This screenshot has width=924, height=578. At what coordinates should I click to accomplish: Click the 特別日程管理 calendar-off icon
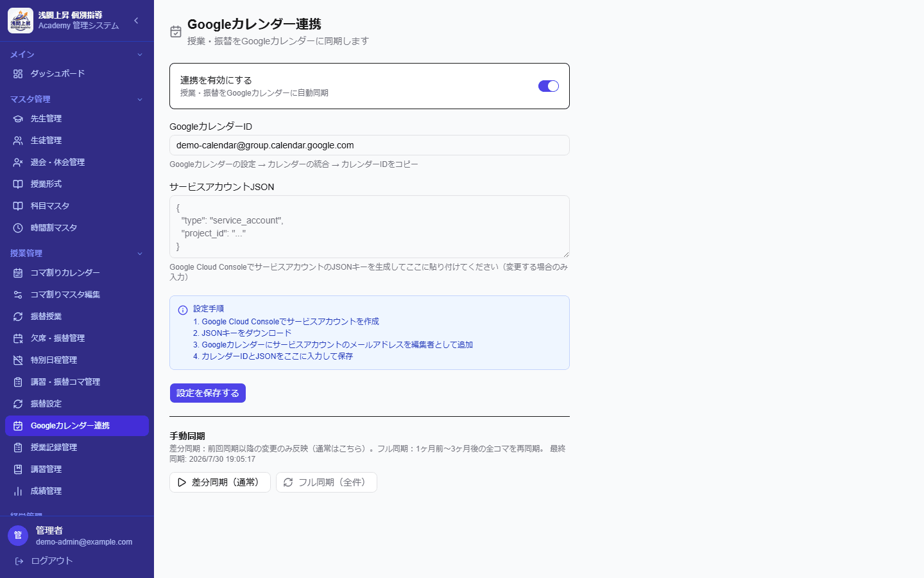18,360
